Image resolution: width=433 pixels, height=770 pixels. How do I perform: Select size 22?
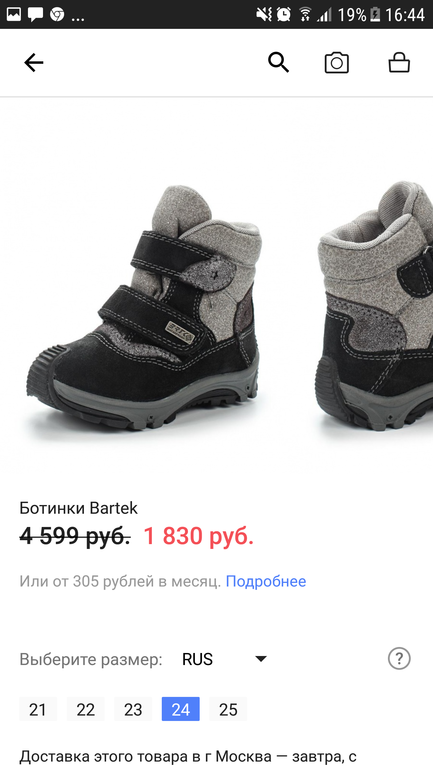85,709
